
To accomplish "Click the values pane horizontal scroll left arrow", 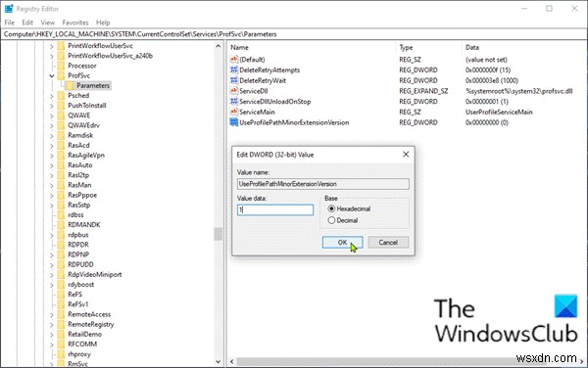I will tap(231, 361).
